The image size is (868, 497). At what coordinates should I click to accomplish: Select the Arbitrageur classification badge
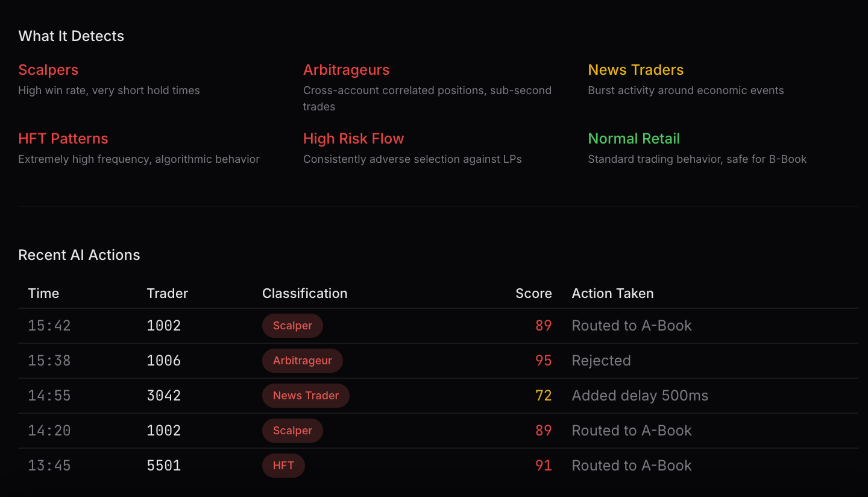pos(302,360)
